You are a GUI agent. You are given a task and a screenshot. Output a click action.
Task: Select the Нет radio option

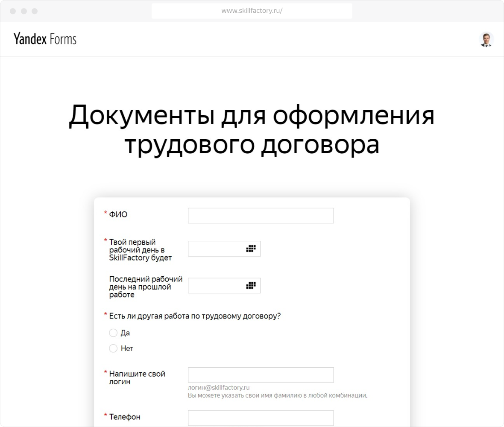pyautogui.click(x=113, y=348)
